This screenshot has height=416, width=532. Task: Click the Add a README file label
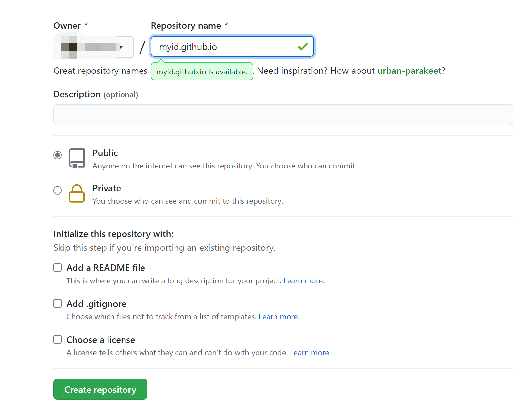106,268
